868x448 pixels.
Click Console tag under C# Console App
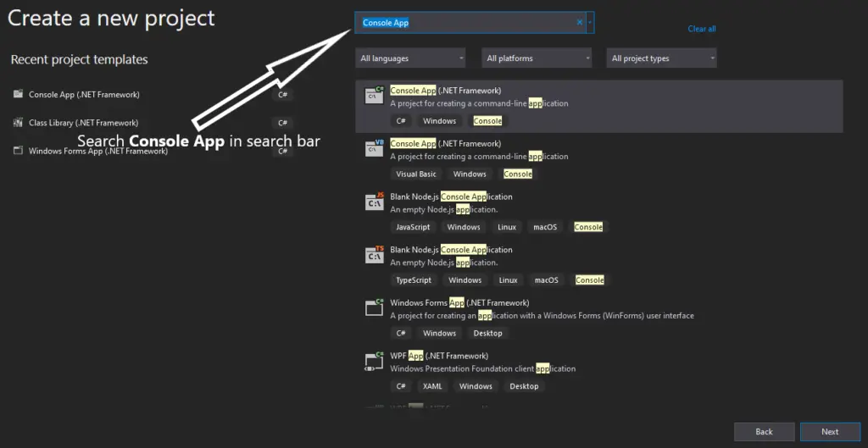tap(487, 120)
